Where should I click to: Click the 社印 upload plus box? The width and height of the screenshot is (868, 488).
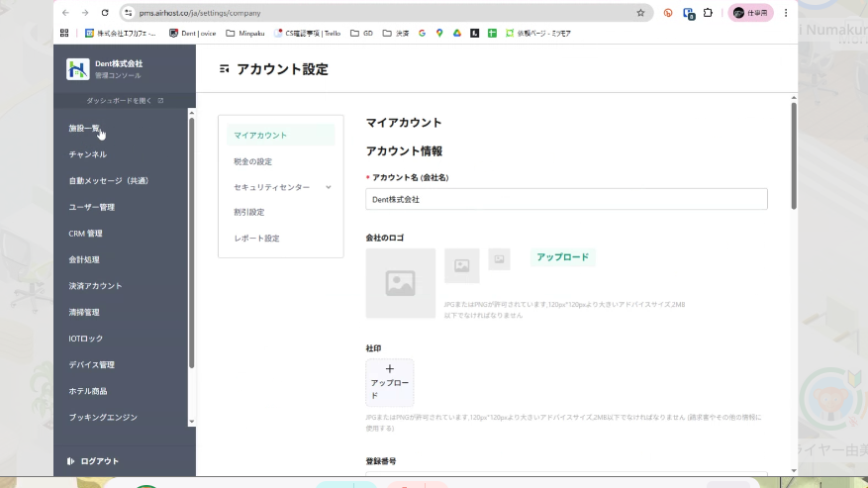tap(389, 382)
